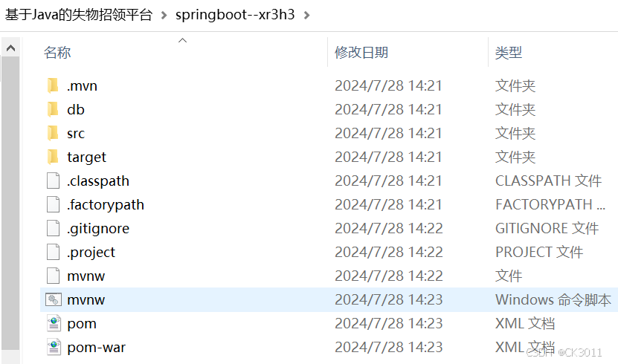Click the src folder icon
Screen dimensions: 618x364
coord(52,133)
